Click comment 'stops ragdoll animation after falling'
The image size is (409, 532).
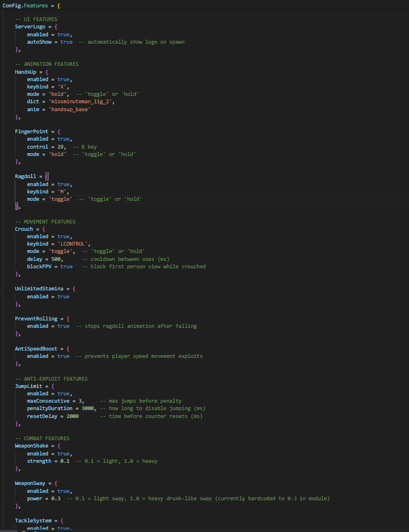[140, 326]
